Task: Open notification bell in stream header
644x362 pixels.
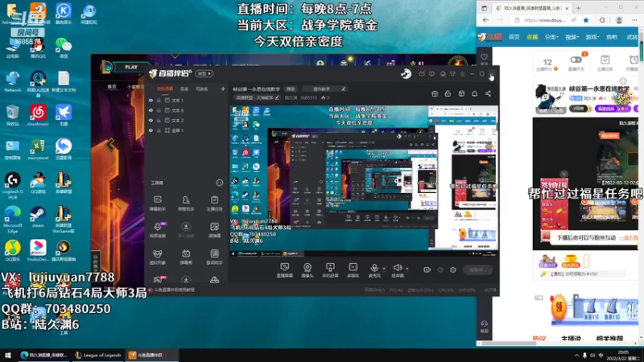Action: pos(474,93)
